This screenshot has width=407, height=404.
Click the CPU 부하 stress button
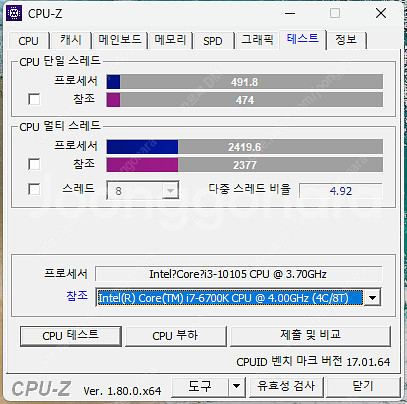click(x=175, y=336)
